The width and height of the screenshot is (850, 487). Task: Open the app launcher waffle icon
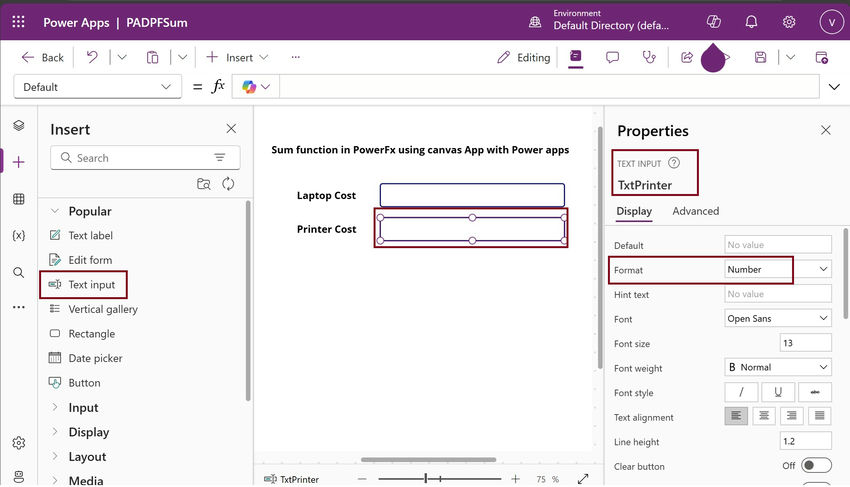tap(18, 22)
